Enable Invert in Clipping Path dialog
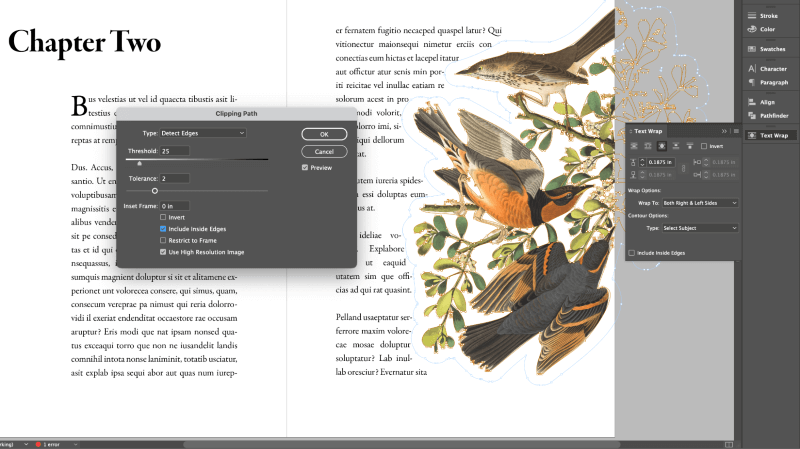Screen dimensions: 800x449 163,217
